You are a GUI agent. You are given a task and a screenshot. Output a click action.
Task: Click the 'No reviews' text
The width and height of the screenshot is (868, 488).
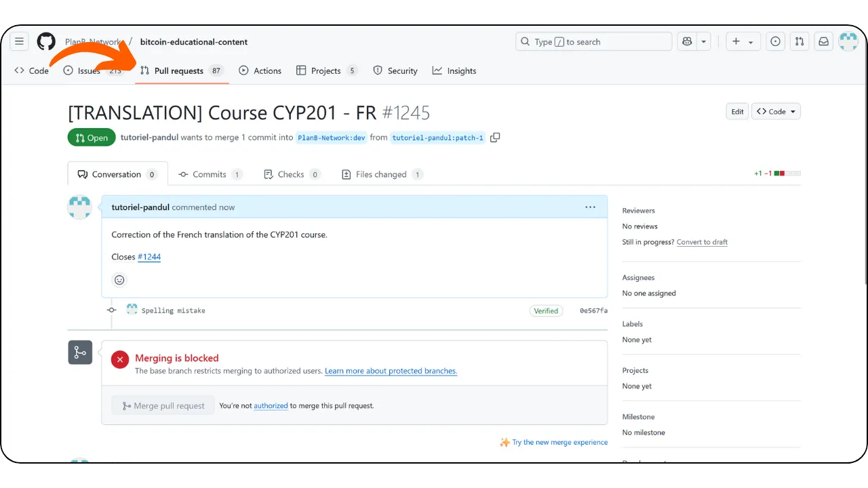640,226
